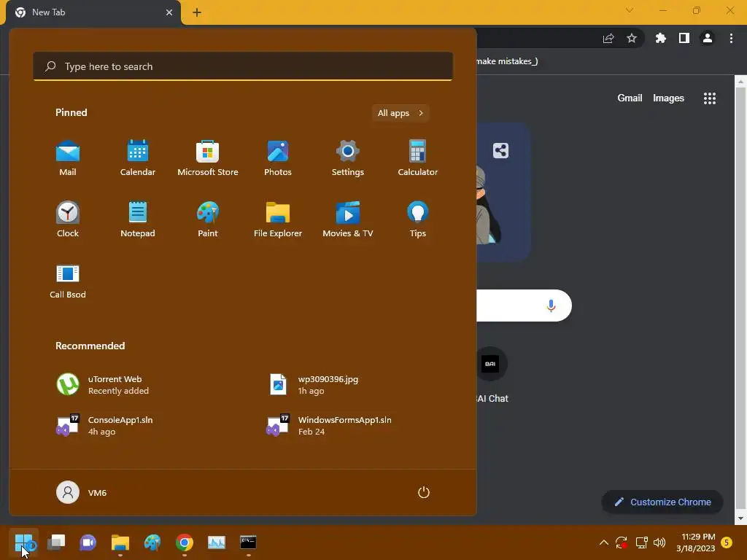Open the performance monitor taskbar icon
Screen dimensions: 747x560
(x=216, y=542)
